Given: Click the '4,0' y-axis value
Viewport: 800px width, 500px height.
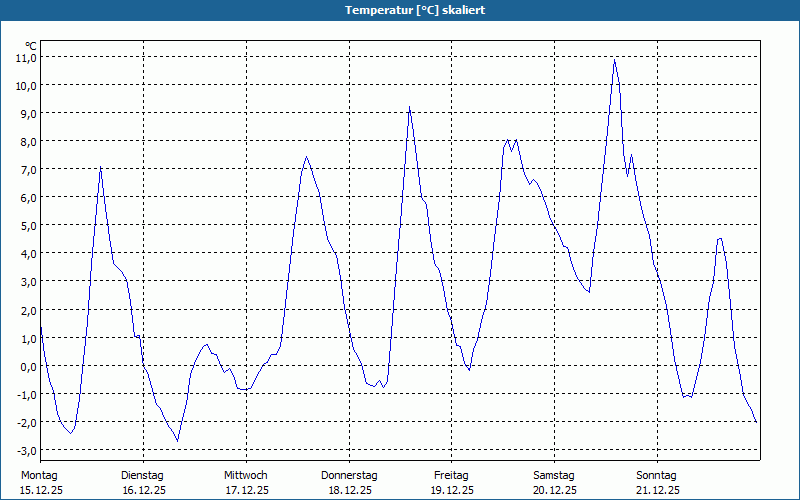Looking at the screenshot, I should (x=29, y=254).
